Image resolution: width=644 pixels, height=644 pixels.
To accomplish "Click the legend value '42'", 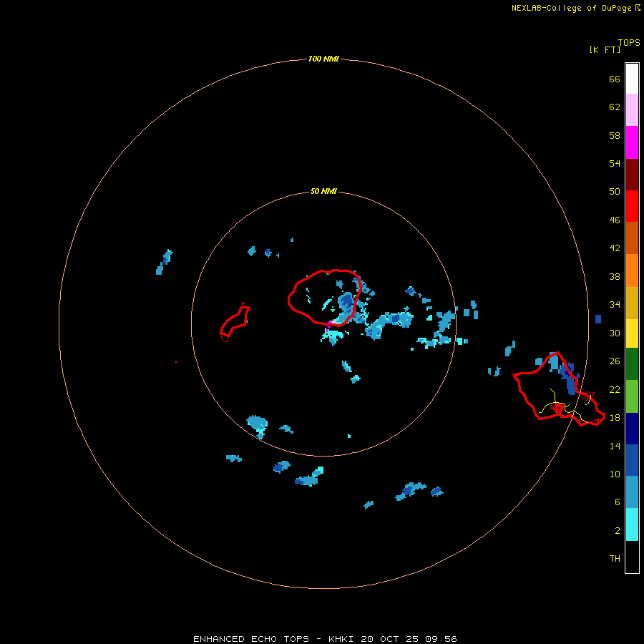I will point(615,248).
